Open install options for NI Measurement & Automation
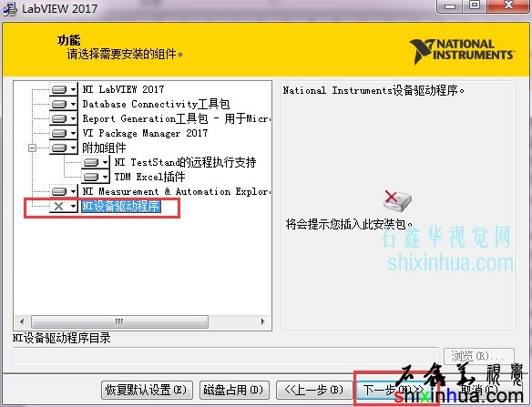This screenshot has height=407, width=532. pyautogui.click(x=73, y=191)
